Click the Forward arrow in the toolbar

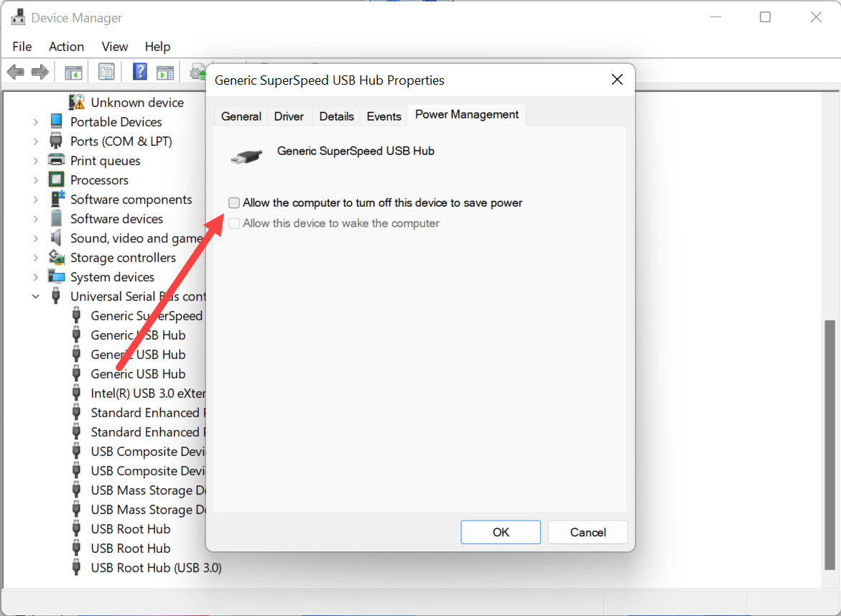click(x=40, y=72)
